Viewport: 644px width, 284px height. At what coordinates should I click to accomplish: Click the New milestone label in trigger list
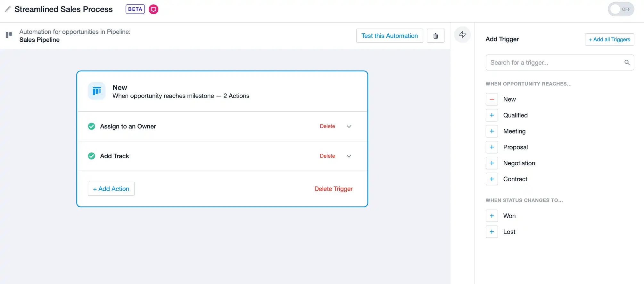509,99
